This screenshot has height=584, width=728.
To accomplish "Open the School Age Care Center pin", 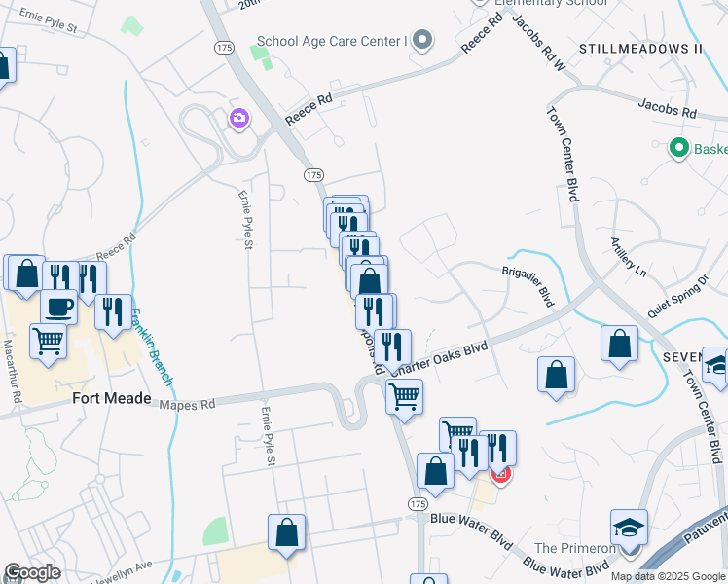I will (x=422, y=40).
